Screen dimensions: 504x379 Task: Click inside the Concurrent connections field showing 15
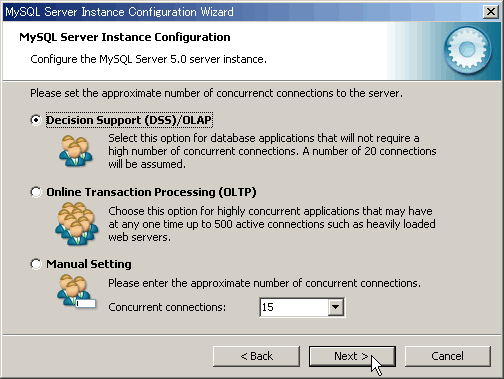click(x=294, y=307)
